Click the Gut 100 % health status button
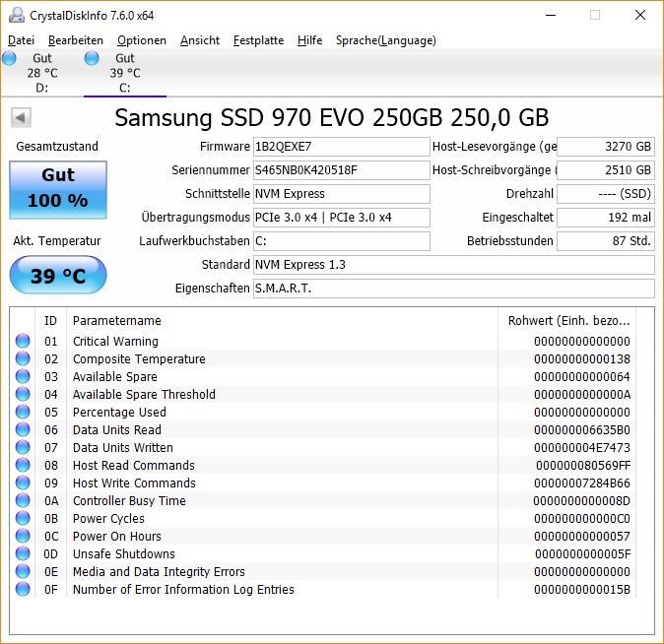This screenshot has width=664, height=644. (58, 190)
